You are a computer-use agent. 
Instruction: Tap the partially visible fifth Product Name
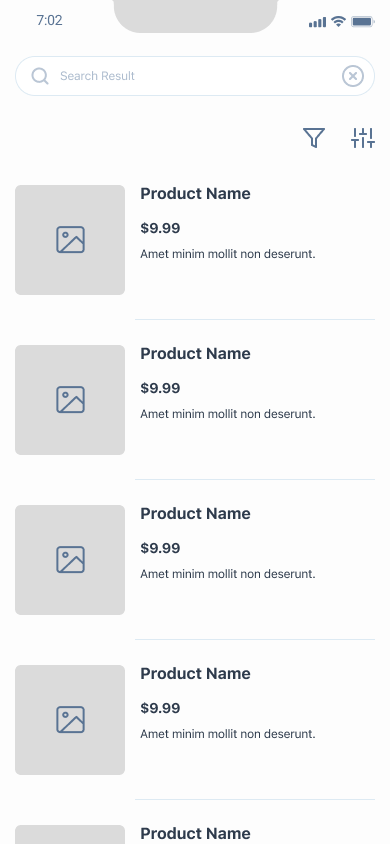point(195,833)
